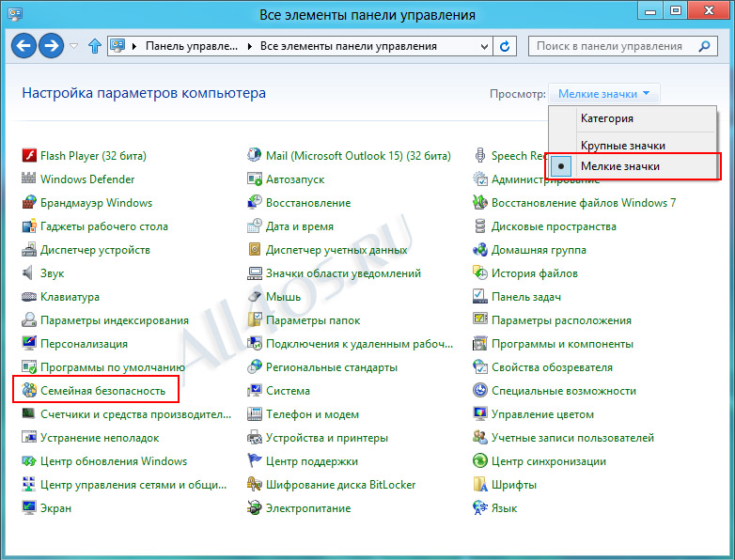Open Учетные записи пользователей link
The width and height of the screenshot is (735, 560).
pyautogui.click(x=572, y=438)
